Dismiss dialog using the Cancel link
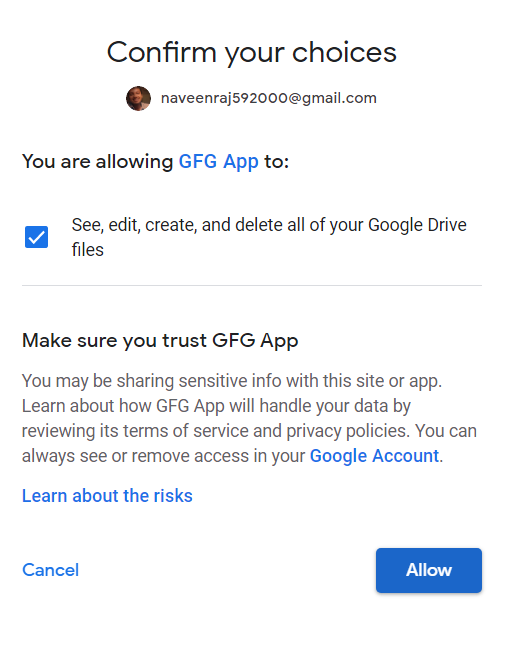The image size is (505, 647). click(x=50, y=570)
